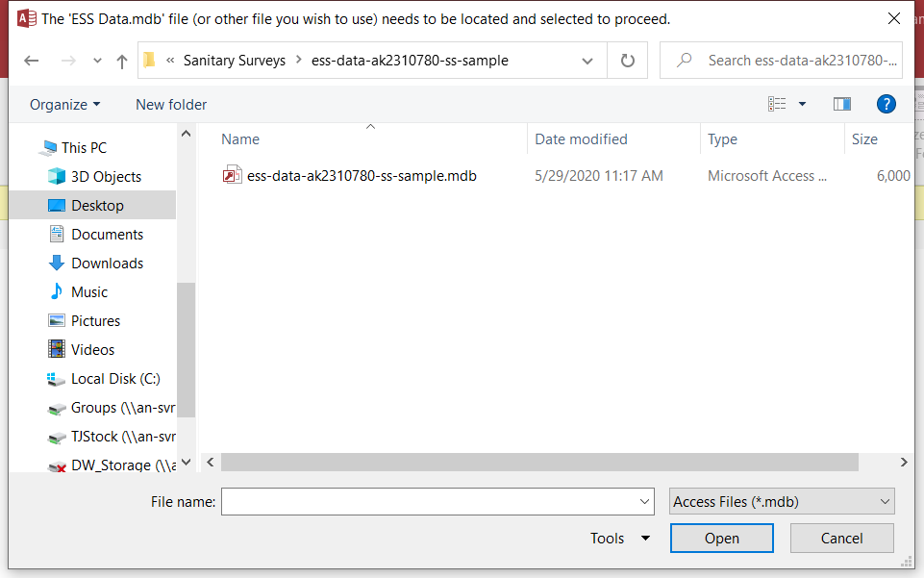Click the Back navigation arrow
This screenshot has height=578, width=924.
pyautogui.click(x=31, y=61)
